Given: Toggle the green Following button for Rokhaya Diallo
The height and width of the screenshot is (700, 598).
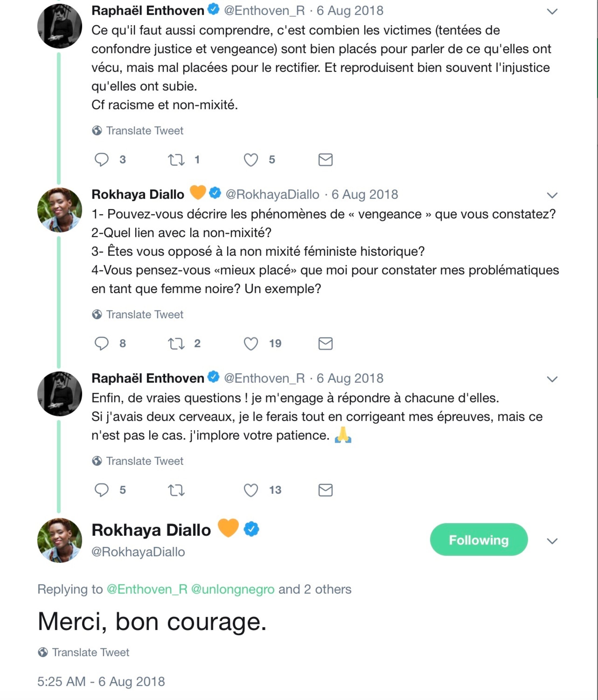Looking at the screenshot, I should click(x=478, y=540).
